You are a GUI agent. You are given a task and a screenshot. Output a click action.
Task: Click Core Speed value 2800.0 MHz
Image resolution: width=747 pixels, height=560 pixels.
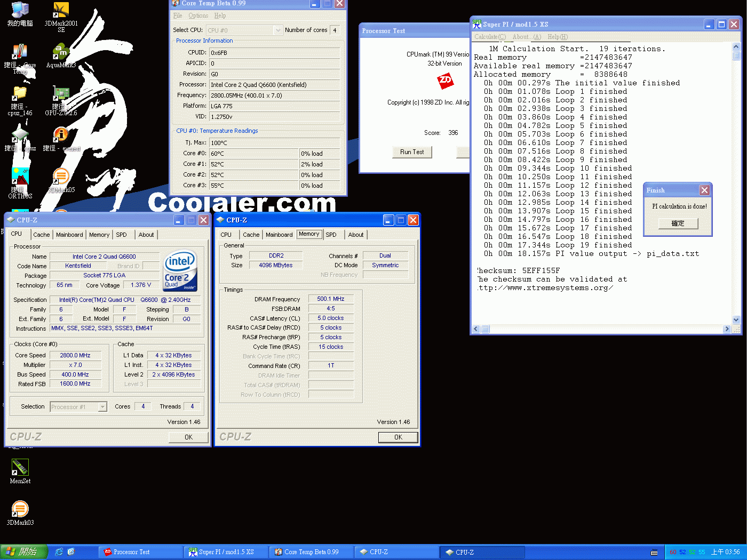(75, 355)
